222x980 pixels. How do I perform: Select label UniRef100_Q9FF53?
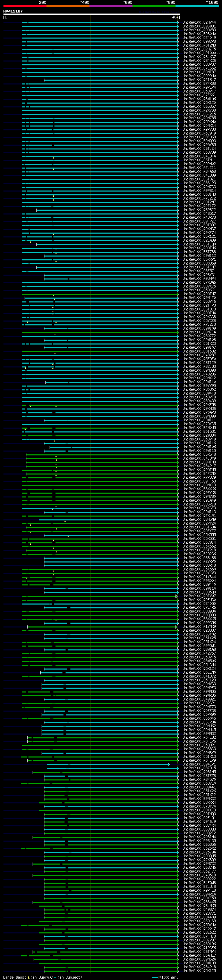(199, 481)
